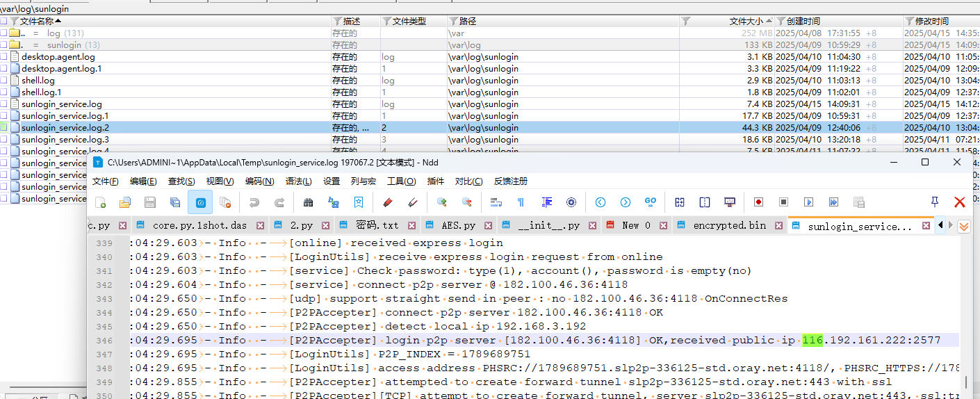Image resolution: width=980 pixels, height=399 pixels.
Task: Check the box for desktop.agent.log.1
Action: [x=4, y=69]
